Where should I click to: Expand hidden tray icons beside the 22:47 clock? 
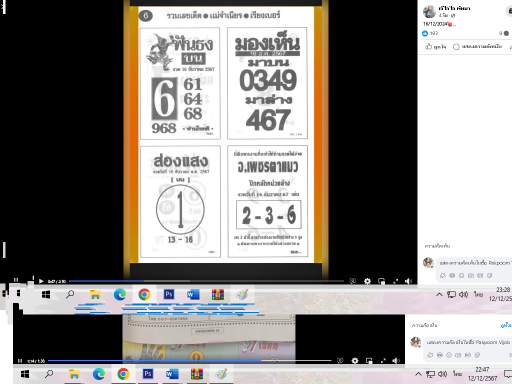click(x=418, y=374)
